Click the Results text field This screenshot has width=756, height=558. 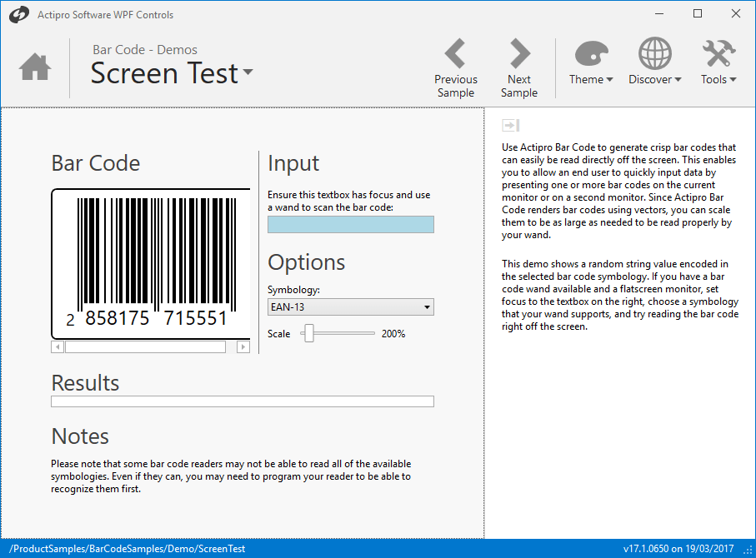(x=243, y=401)
